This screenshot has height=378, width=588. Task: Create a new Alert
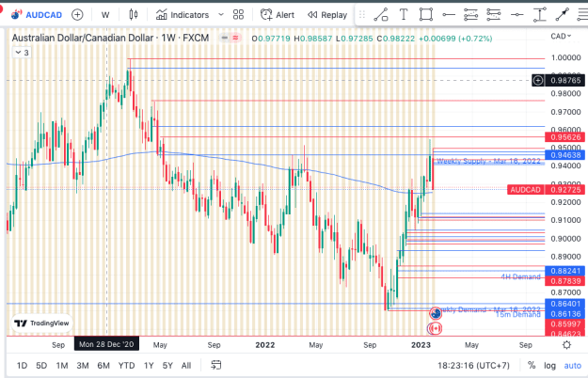pos(278,15)
